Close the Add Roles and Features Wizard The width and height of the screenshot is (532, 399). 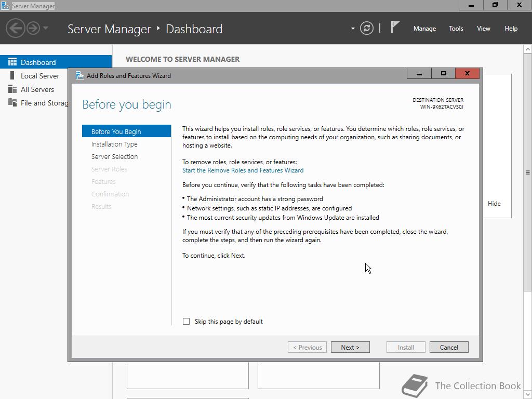(467, 73)
